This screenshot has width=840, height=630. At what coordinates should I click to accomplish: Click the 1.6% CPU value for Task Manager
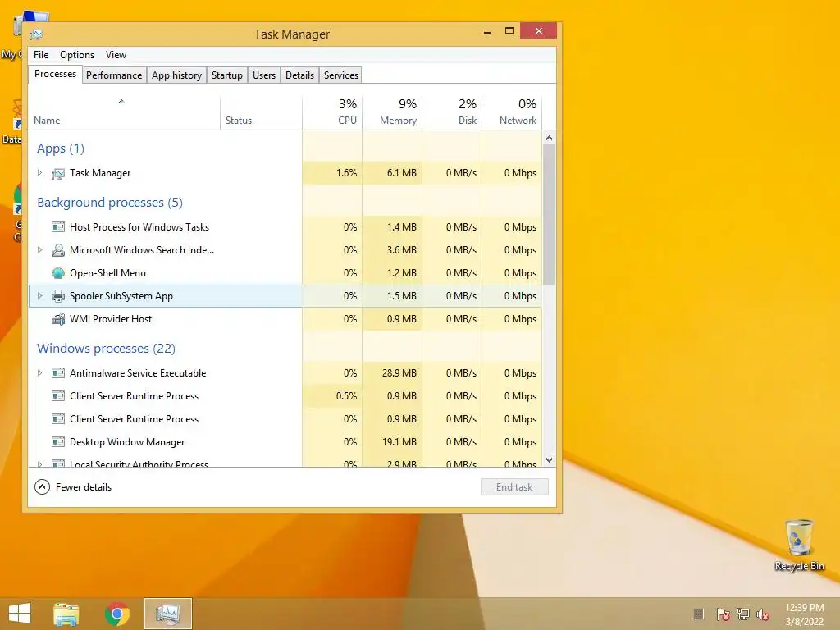click(347, 173)
